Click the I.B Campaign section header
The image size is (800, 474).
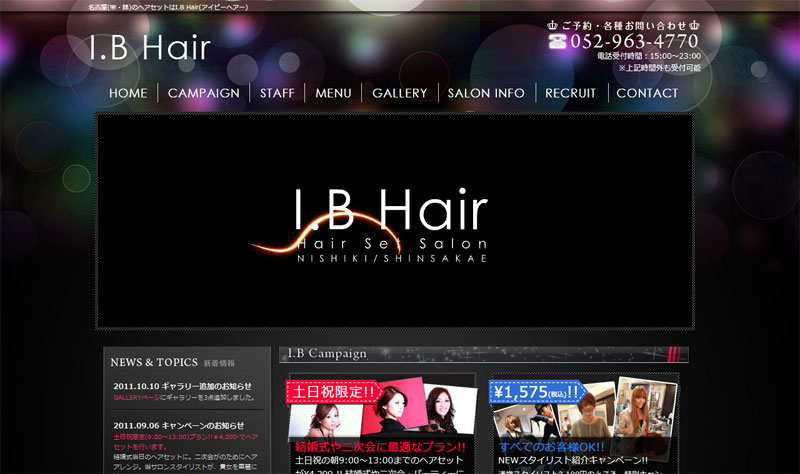click(x=484, y=354)
